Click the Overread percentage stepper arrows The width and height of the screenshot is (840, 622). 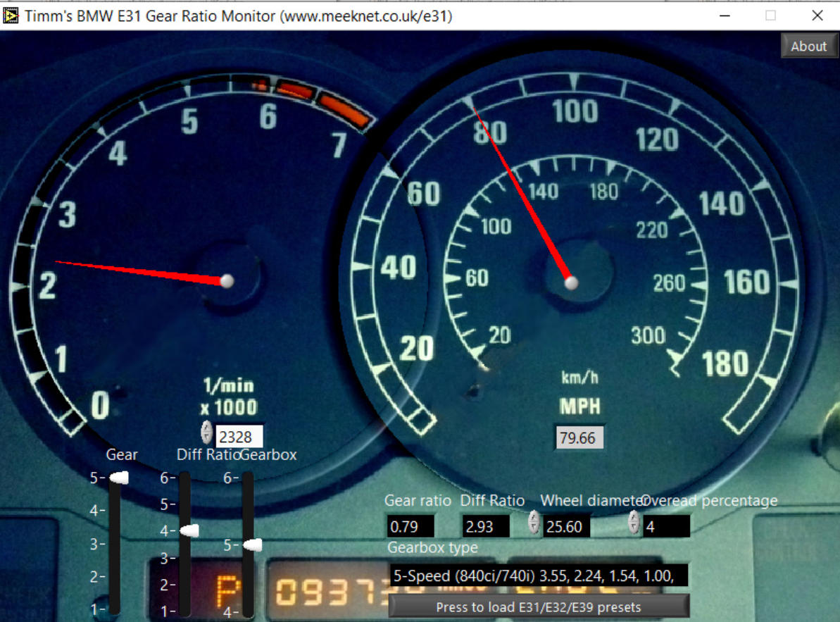point(634,522)
